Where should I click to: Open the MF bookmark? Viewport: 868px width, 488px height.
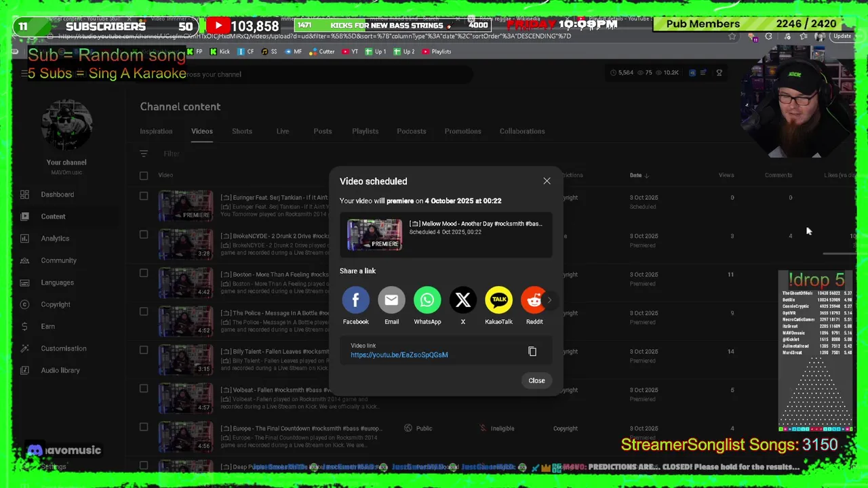(x=294, y=52)
